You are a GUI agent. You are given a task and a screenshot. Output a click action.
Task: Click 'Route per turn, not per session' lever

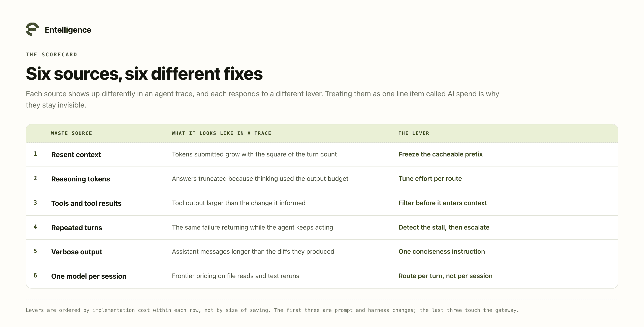(x=446, y=276)
